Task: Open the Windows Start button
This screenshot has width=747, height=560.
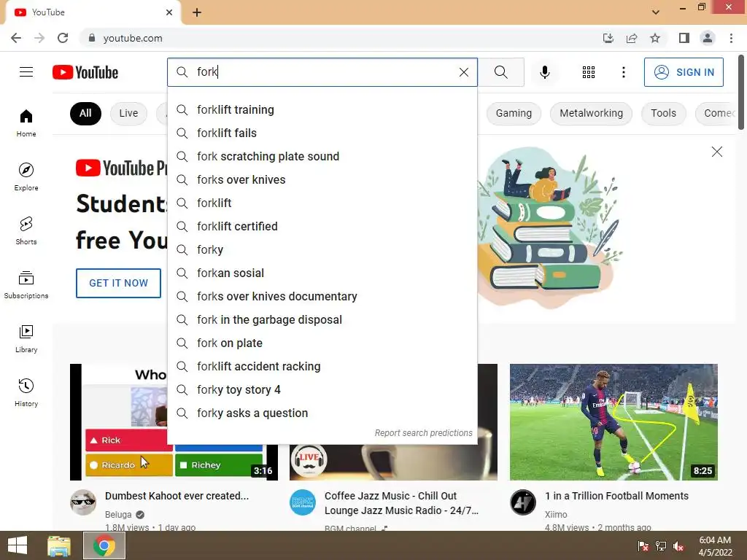Action: point(18,545)
